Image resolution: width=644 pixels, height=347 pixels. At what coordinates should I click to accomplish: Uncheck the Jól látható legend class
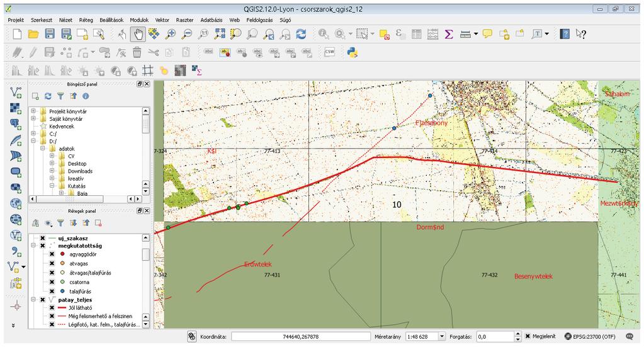tap(52, 307)
